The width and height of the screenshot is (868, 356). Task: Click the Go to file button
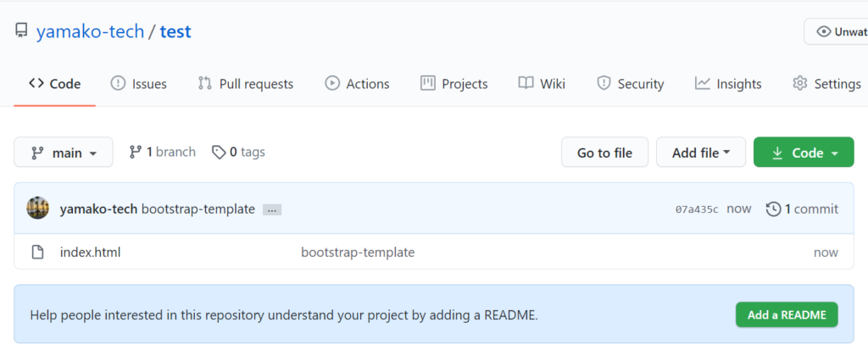[x=604, y=153]
